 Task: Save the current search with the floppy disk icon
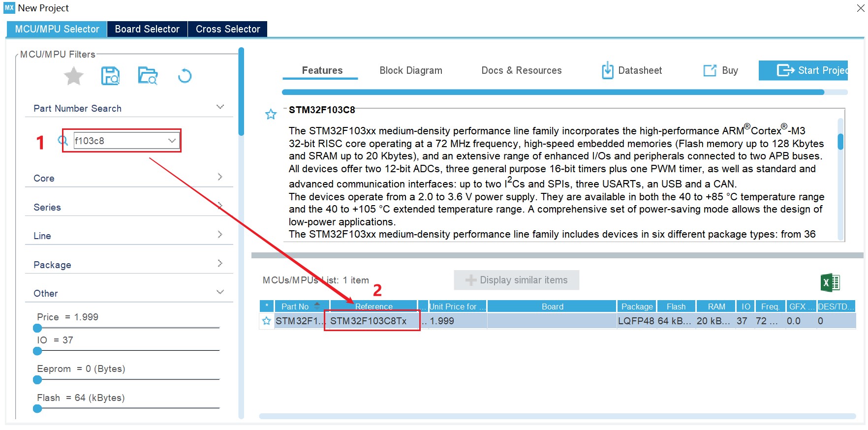coord(110,76)
